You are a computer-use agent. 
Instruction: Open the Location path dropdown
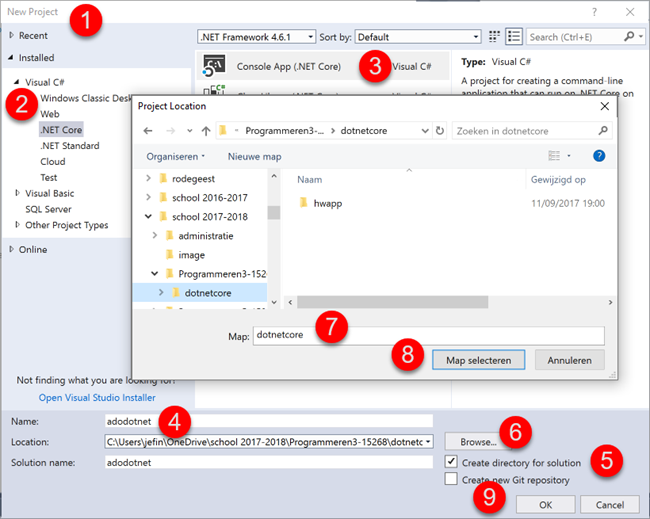[428, 442]
